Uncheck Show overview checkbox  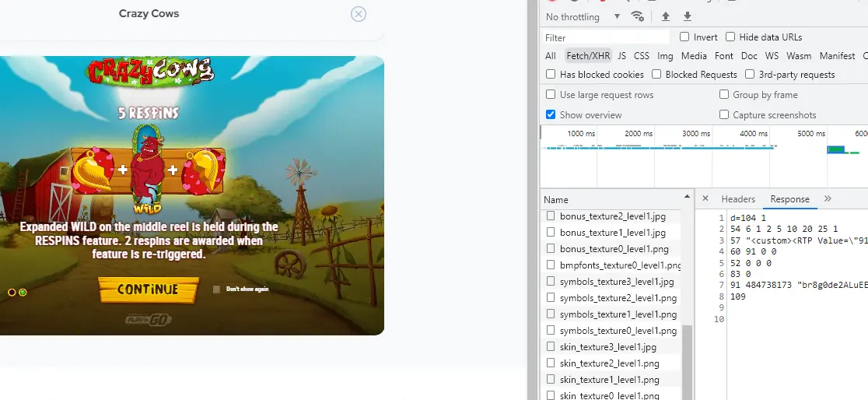[x=550, y=114]
